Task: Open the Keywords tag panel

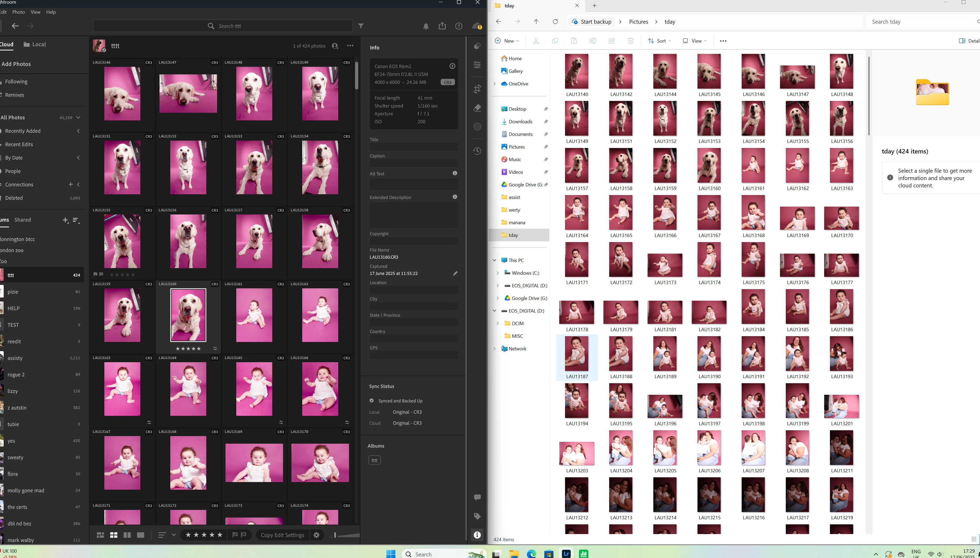Action: (x=477, y=516)
